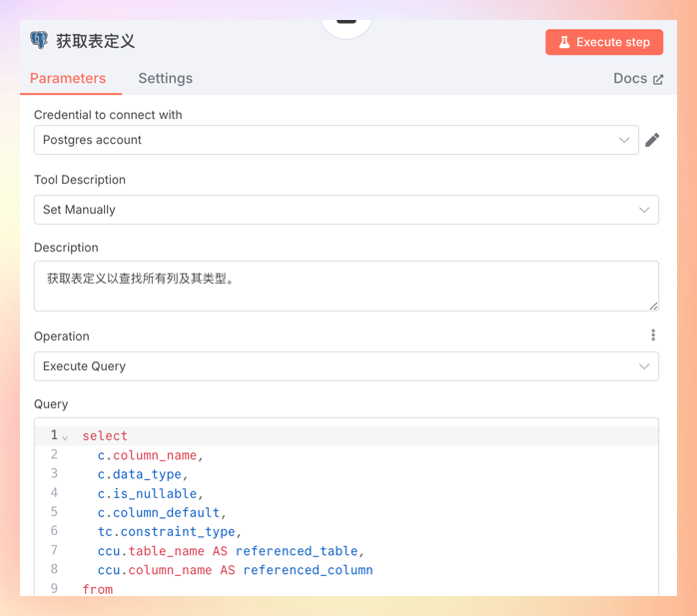The image size is (697, 616).
Task: Click c.column_name on query line 2
Action: coord(147,455)
